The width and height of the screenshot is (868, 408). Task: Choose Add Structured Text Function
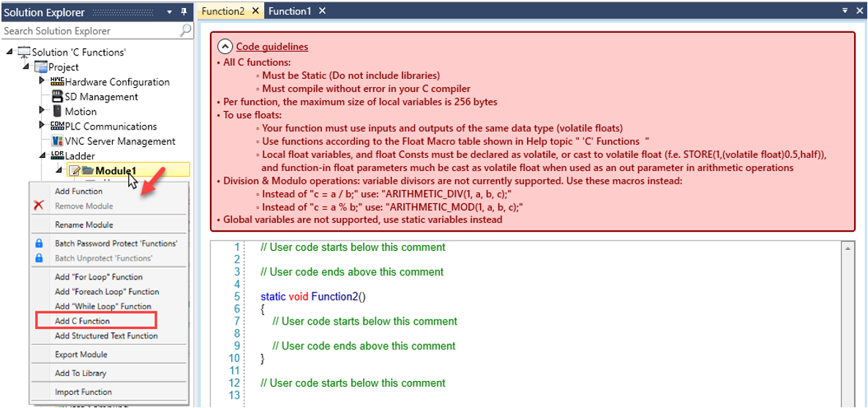(x=106, y=336)
